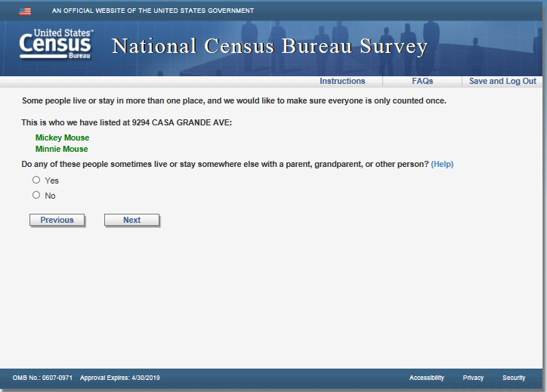This screenshot has height=392, width=547.
Task: Click the US flag icon in banner
Action: tap(25, 11)
